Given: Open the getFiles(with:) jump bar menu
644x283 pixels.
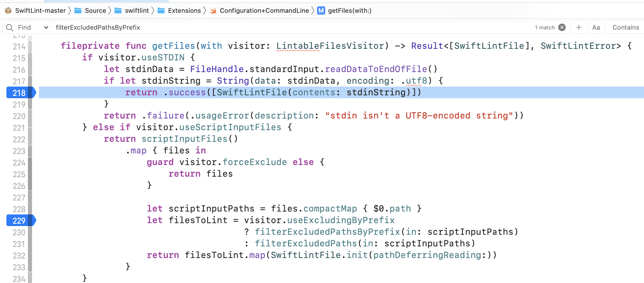Looking at the screenshot, I should (349, 10).
